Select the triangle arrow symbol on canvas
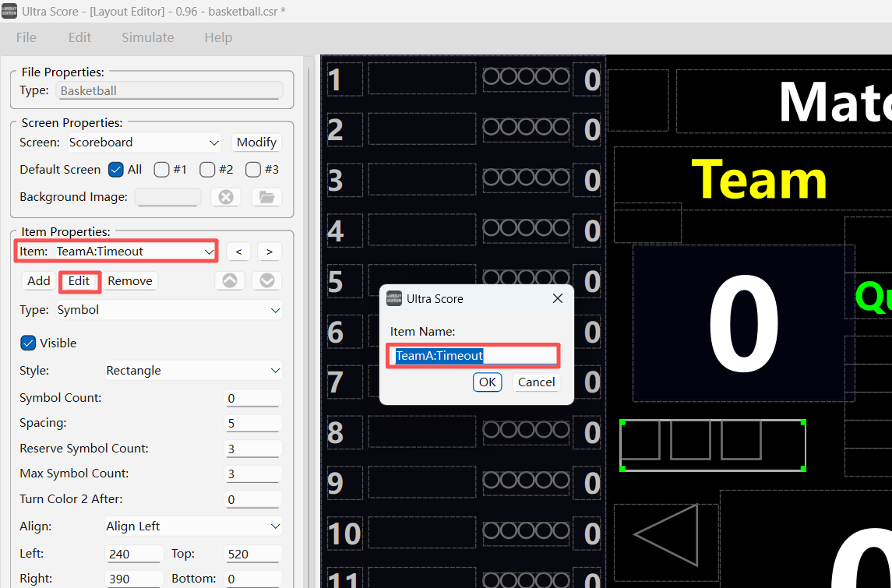The height and width of the screenshot is (588, 892). [x=666, y=535]
